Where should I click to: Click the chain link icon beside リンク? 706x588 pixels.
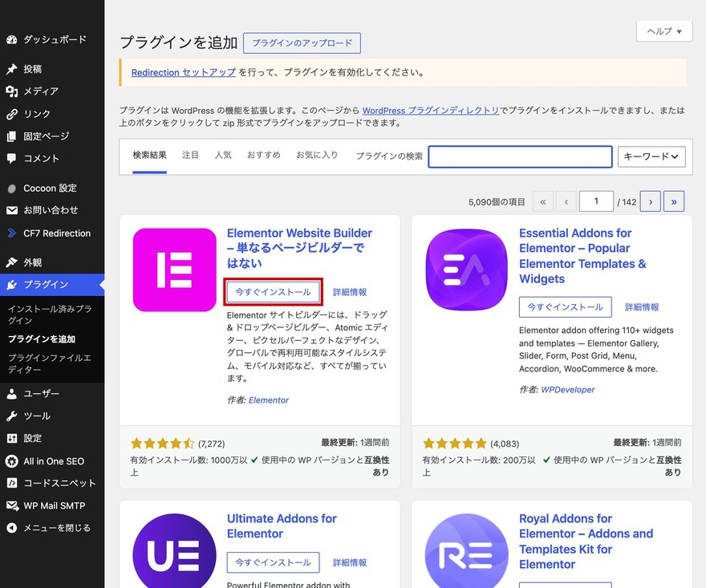(12, 114)
